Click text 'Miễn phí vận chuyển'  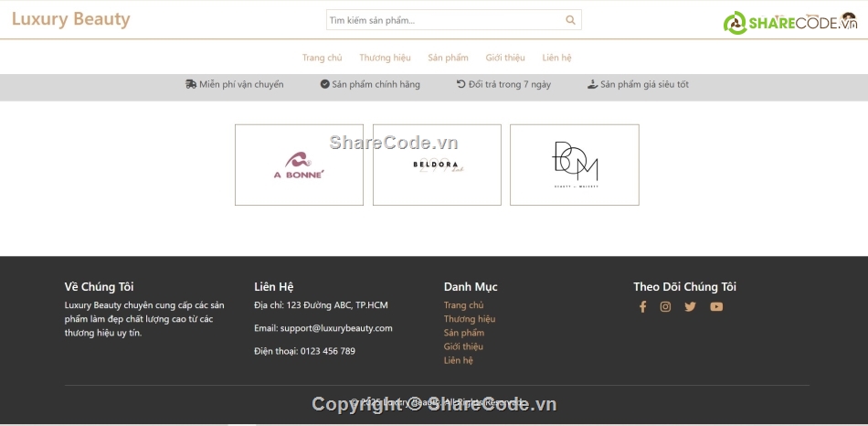tap(241, 84)
